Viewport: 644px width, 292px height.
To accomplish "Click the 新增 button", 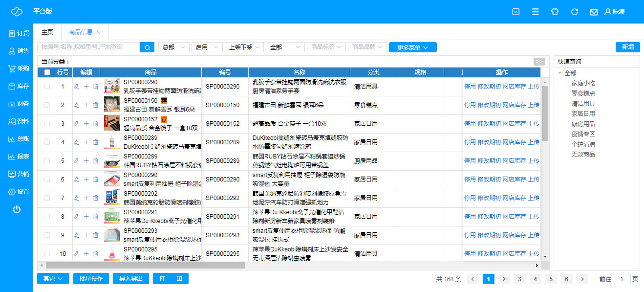I will pos(627,47).
